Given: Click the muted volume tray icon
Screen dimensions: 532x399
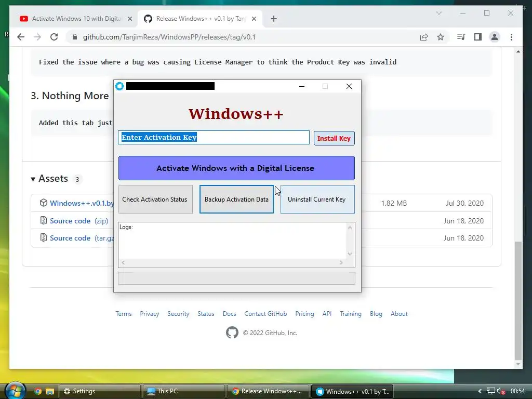Looking at the screenshot, I should pyautogui.click(x=501, y=391).
